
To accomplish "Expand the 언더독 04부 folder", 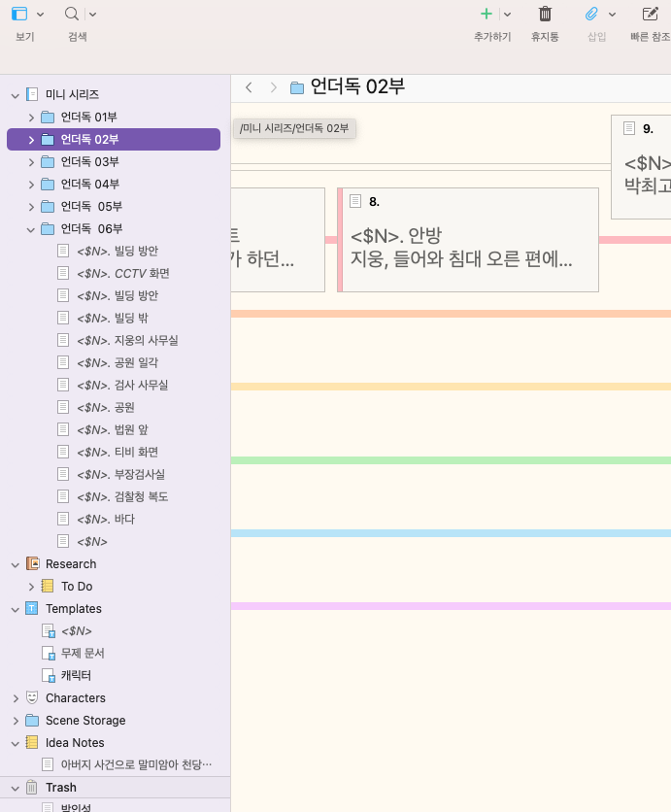I will coord(31,185).
